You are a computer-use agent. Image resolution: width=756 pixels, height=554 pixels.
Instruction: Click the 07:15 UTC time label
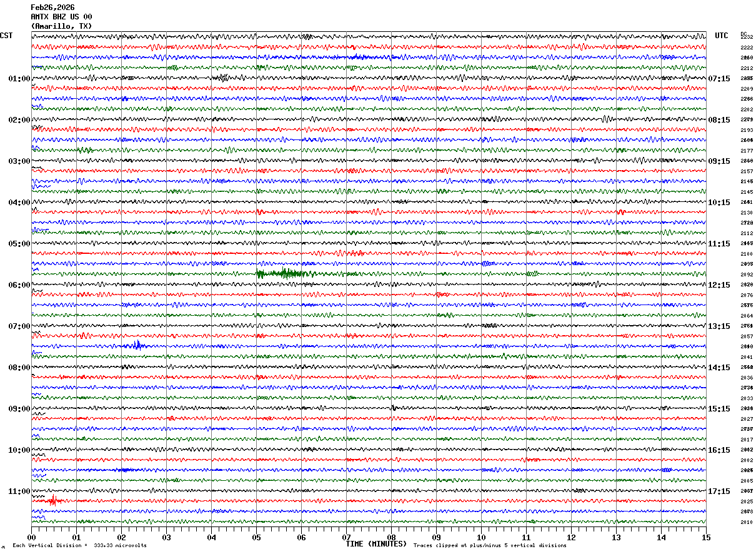point(719,79)
